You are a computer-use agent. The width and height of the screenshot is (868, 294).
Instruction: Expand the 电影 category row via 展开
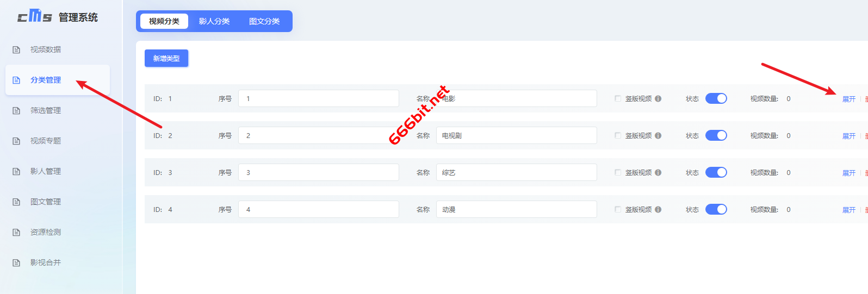pos(849,99)
